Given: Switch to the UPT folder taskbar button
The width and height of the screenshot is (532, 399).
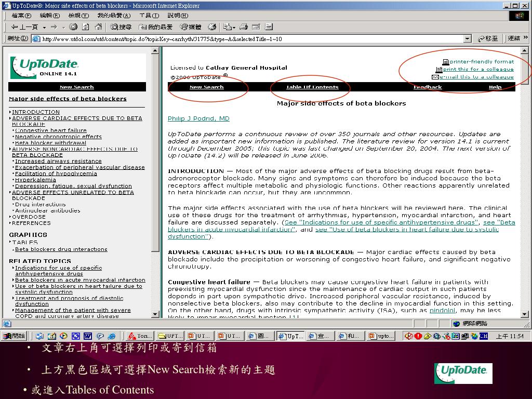Looking at the screenshot, I should [x=170, y=336].
